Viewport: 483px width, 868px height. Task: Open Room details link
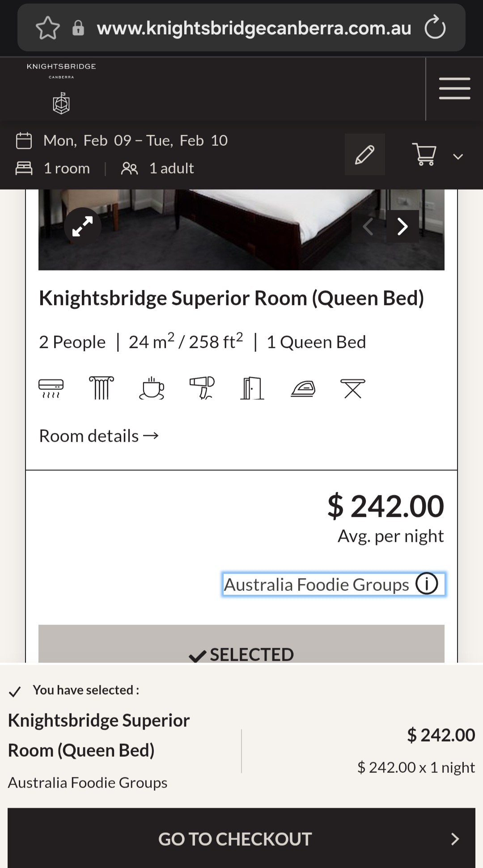[99, 436]
